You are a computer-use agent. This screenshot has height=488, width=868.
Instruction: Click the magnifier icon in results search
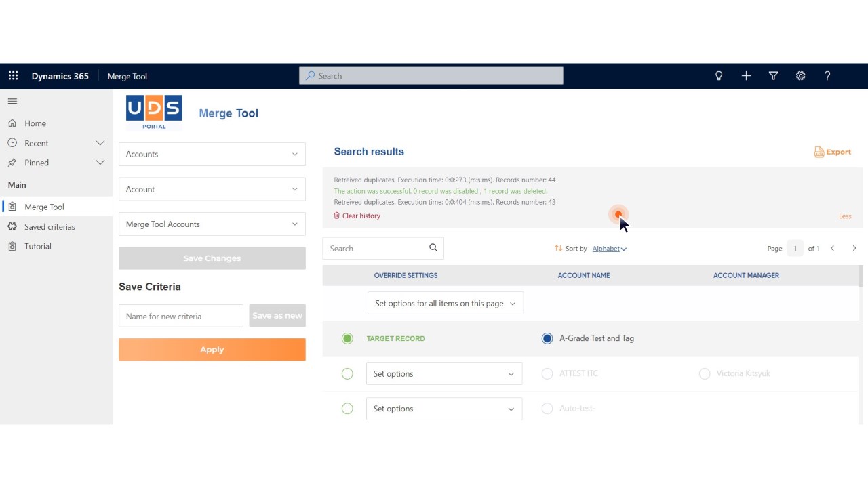click(433, 248)
